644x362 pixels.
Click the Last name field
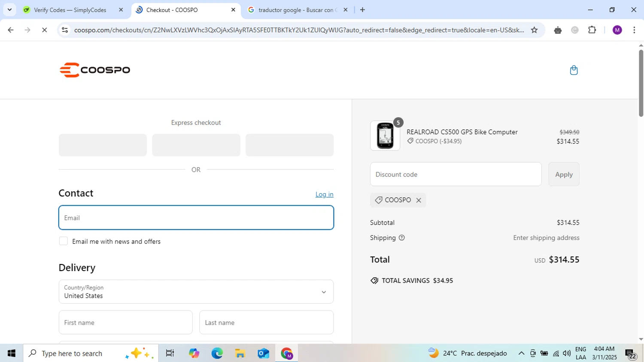click(267, 322)
